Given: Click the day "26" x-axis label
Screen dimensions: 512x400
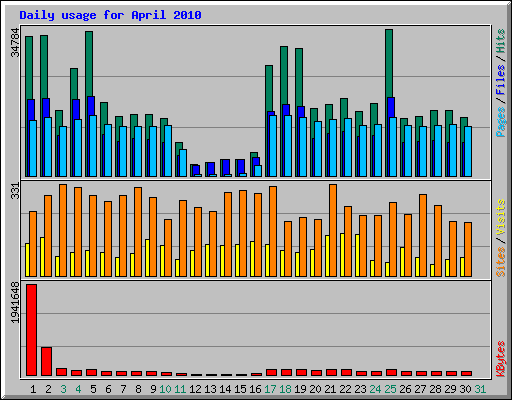Looking at the screenshot, I should 405,389.
